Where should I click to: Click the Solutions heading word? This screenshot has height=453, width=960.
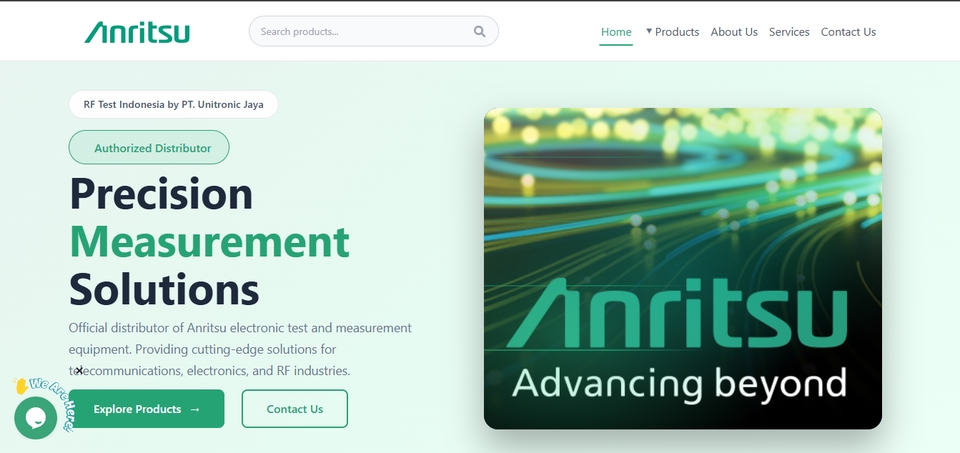164,289
